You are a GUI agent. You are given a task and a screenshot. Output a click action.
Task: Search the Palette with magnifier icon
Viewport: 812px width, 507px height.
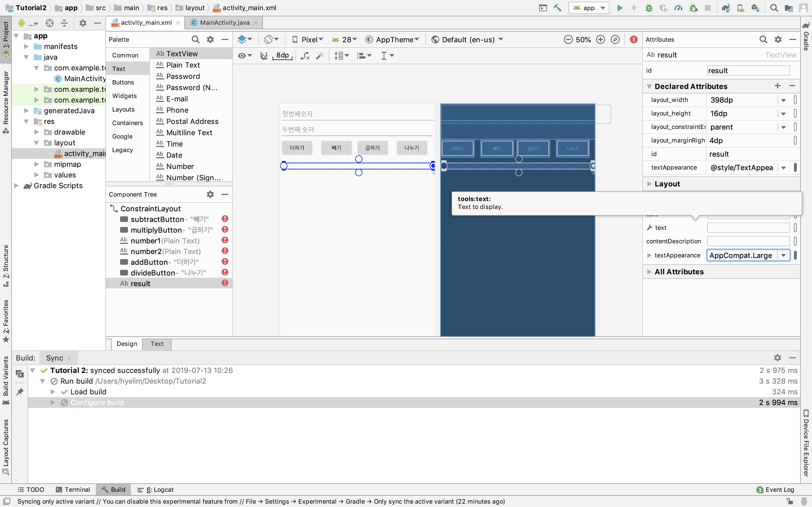(195, 39)
